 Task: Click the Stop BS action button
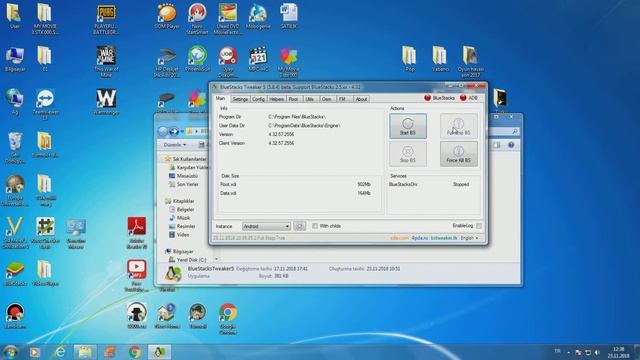(x=408, y=154)
